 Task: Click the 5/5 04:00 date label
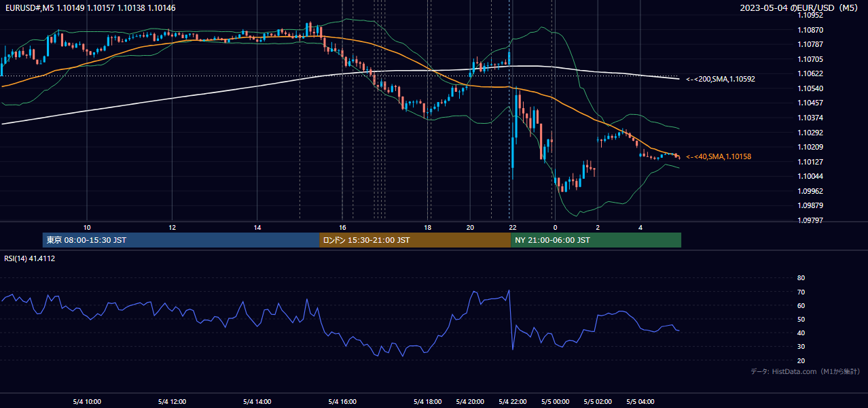click(639, 401)
